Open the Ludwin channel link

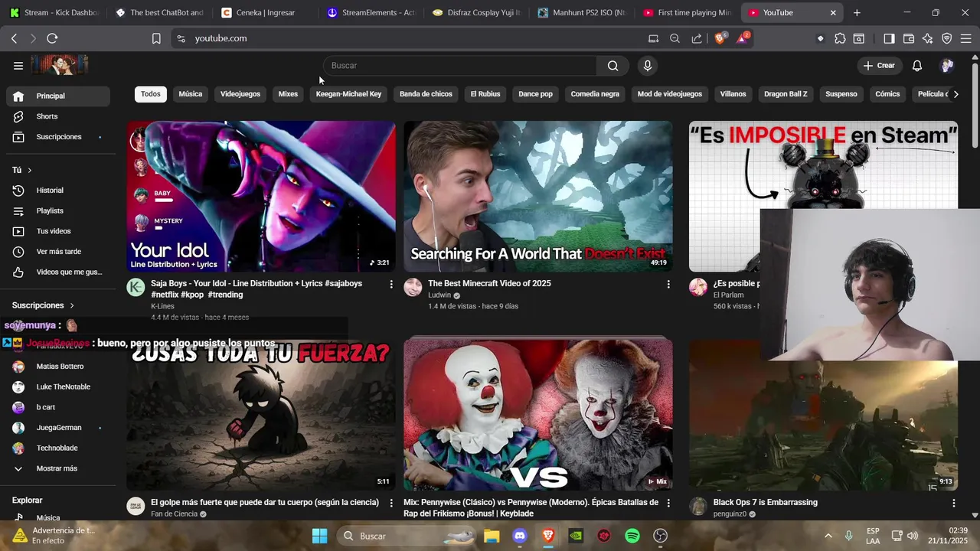(439, 295)
